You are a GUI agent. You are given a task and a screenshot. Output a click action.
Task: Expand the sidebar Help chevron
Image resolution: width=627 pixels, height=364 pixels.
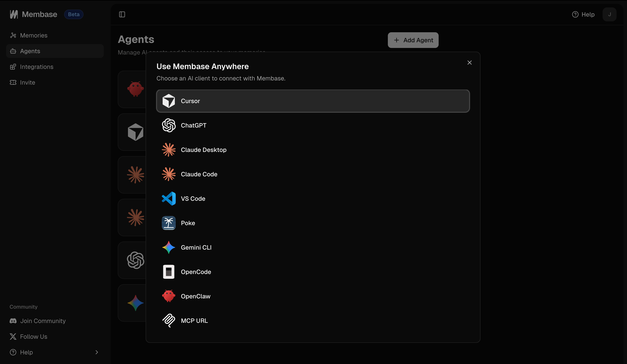coord(97,352)
